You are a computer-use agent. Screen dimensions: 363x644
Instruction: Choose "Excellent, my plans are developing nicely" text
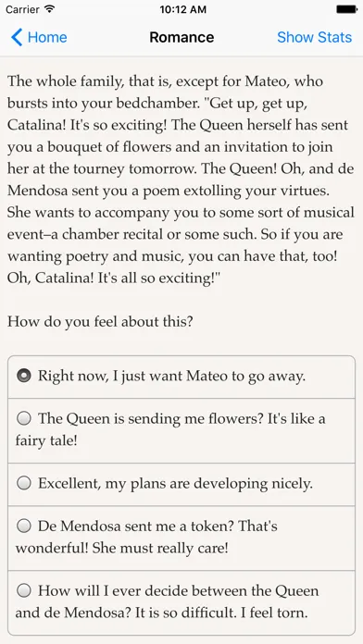[x=176, y=484]
